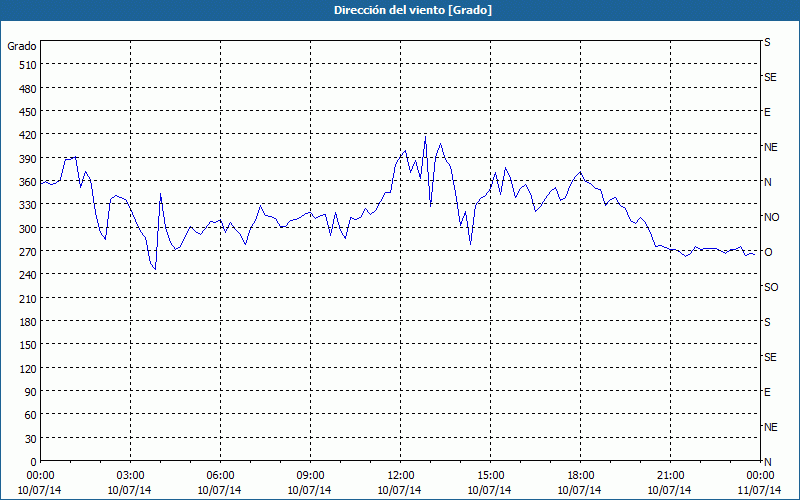Click the "SO" compass label

[771, 287]
